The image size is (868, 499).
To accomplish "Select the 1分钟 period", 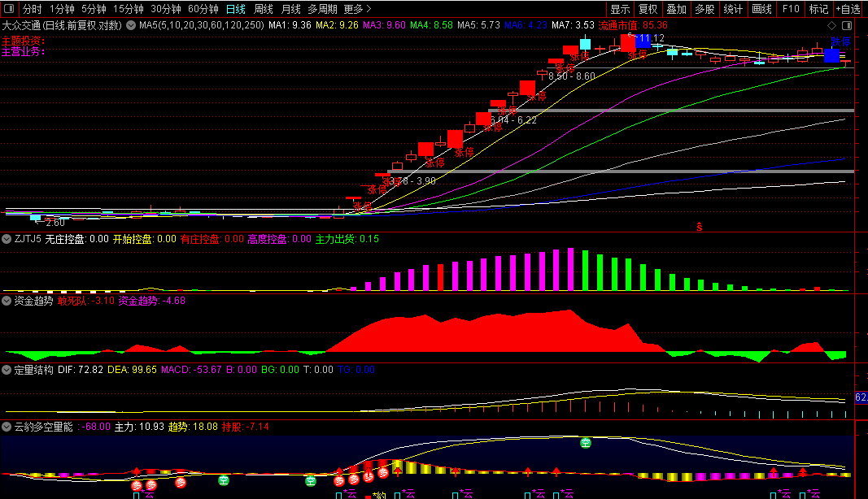I will click(x=62, y=9).
